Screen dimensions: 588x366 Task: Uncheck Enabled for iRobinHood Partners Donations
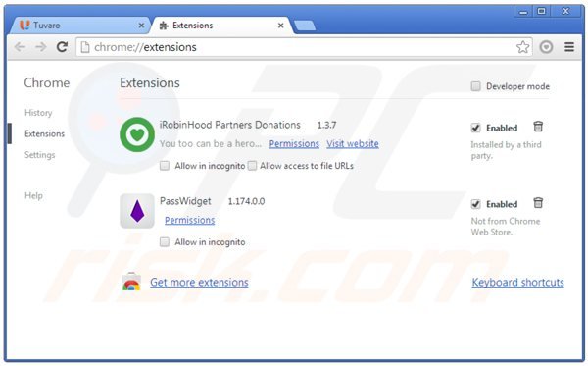tap(475, 128)
